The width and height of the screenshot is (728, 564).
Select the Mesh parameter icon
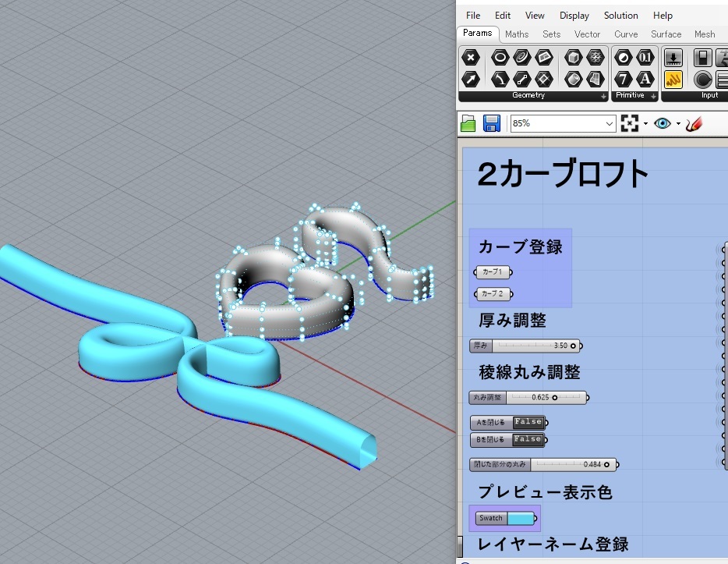click(595, 57)
